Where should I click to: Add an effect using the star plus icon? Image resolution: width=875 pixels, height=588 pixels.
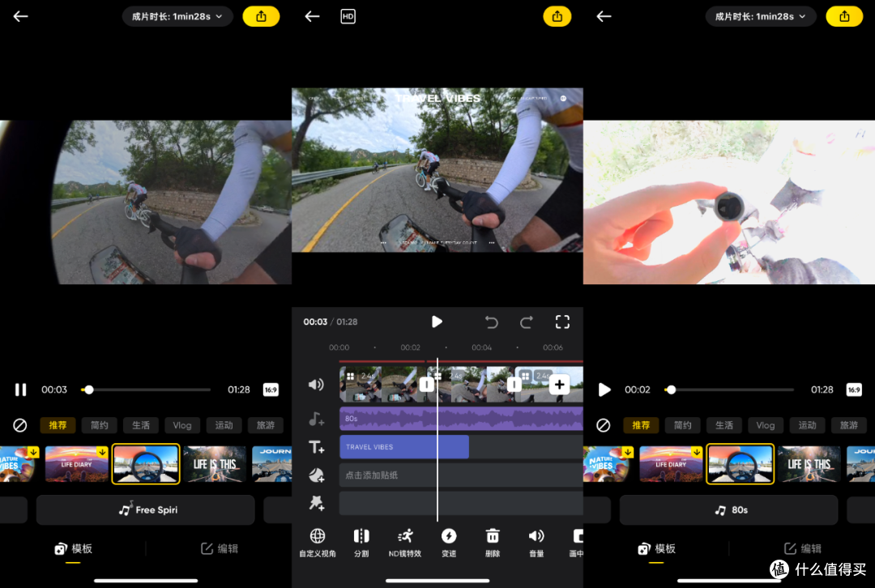pyautogui.click(x=316, y=503)
